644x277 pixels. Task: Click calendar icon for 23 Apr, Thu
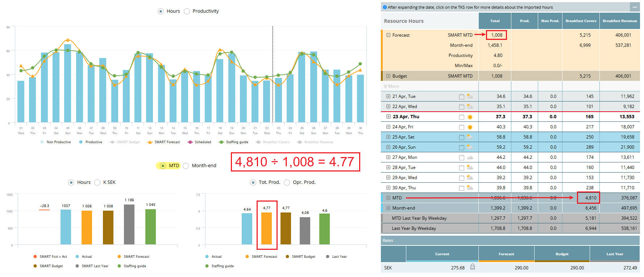tap(461, 117)
